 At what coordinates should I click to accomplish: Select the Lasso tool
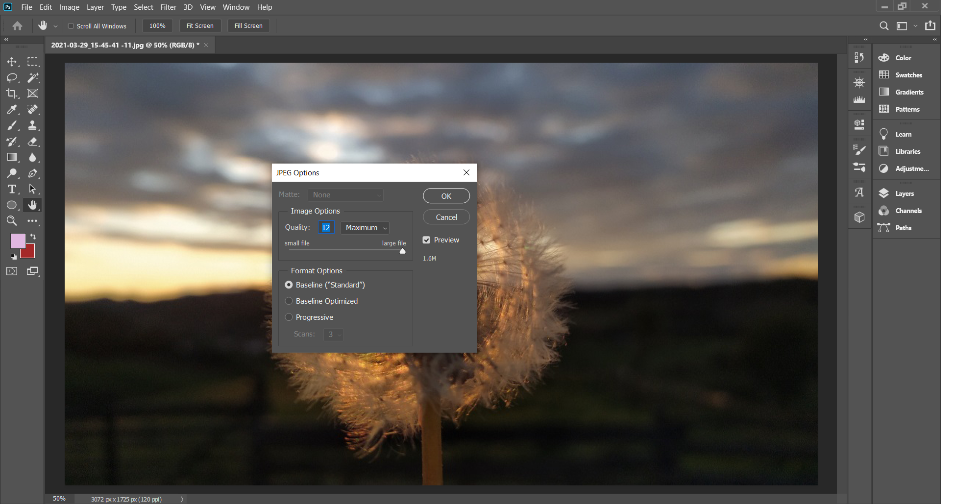click(x=12, y=77)
